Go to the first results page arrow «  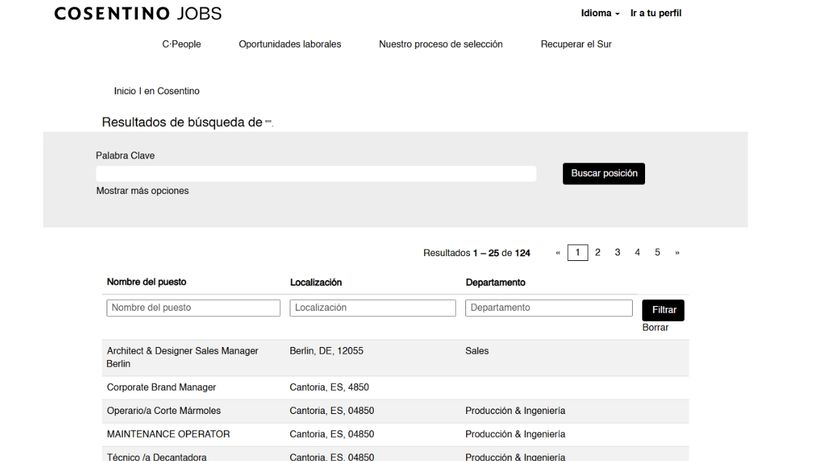click(x=557, y=253)
